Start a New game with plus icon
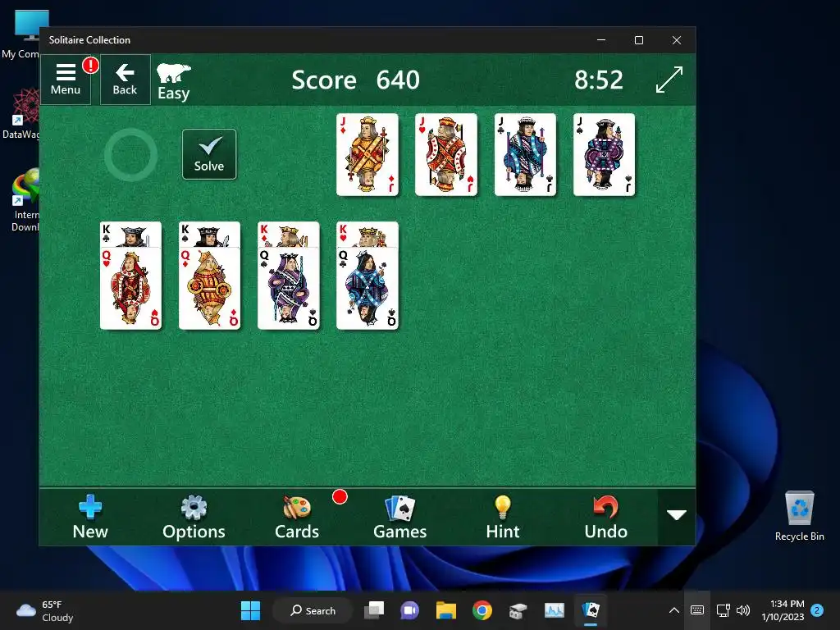Viewport: 840px width, 630px height. (90, 518)
